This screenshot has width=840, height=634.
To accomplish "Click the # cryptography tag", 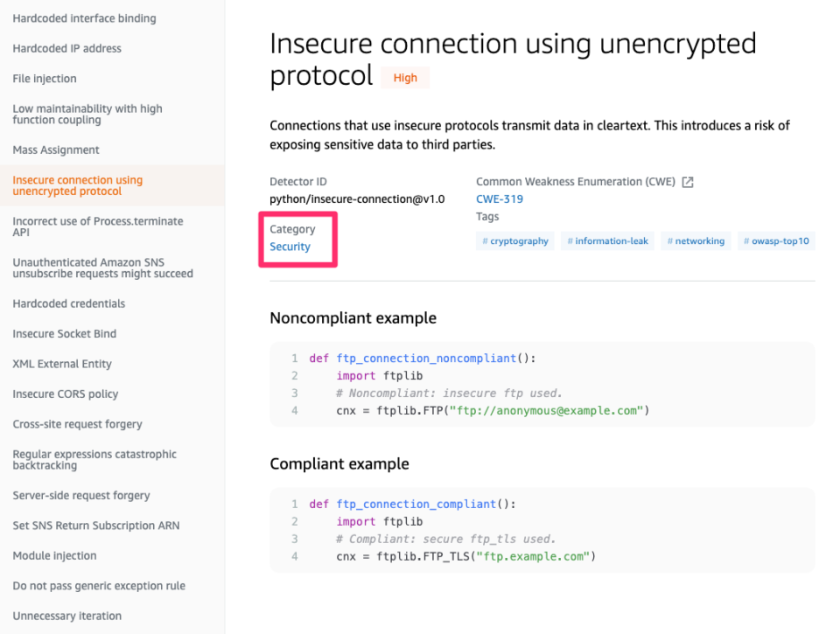I will pos(514,240).
